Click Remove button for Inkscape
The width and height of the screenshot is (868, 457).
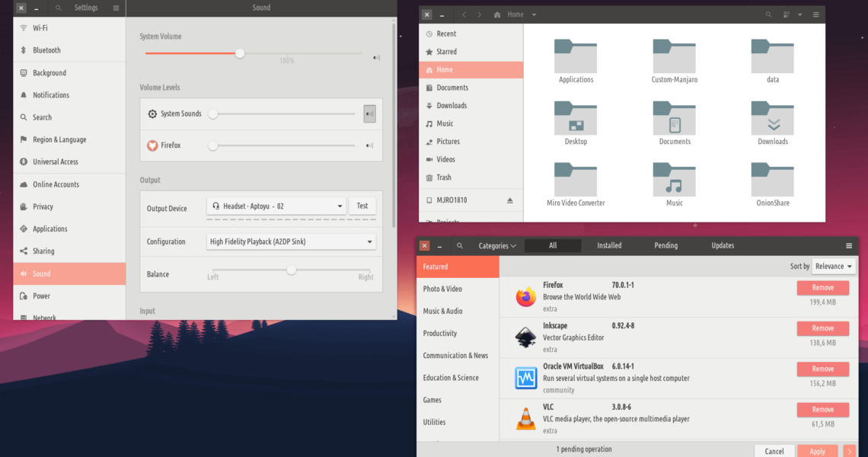point(822,328)
